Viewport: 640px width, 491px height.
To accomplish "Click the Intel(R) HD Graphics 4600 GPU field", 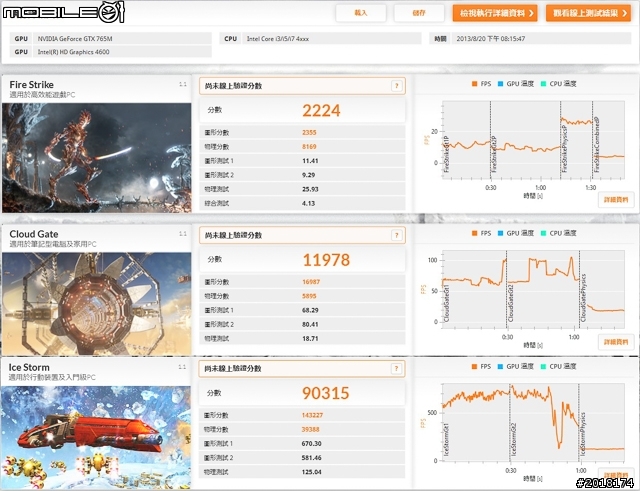I will tap(122, 52).
